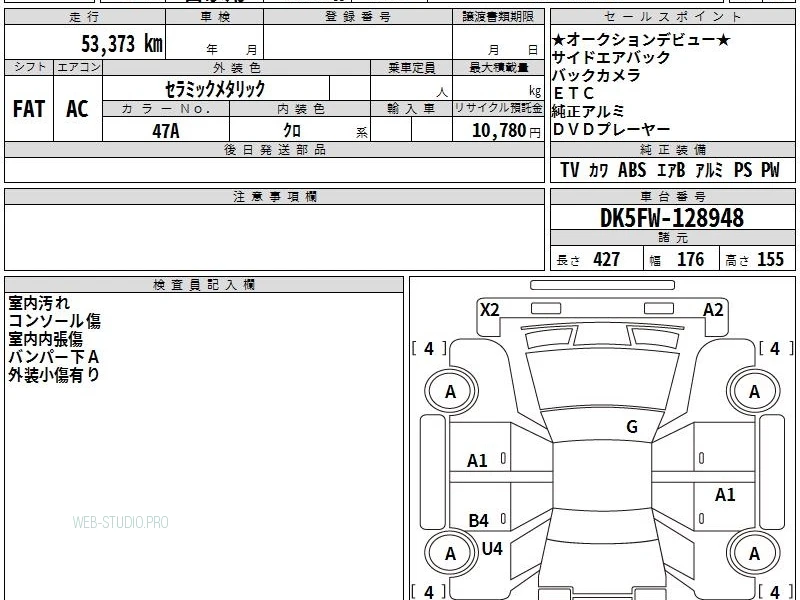The width and height of the screenshot is (800, 600).
Task: Click the length value 427
Action: click(x=607, y=259)
